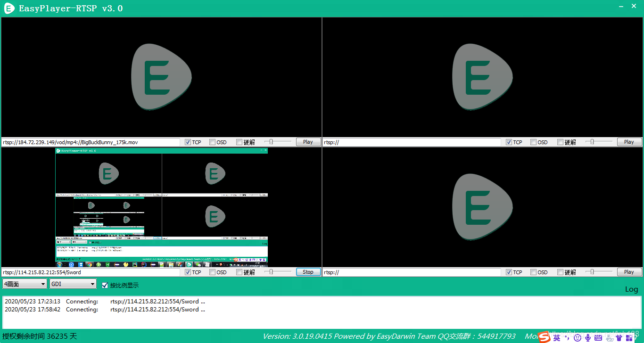Screen dimensions: 644x343
Task: Open the emoji smiley in the IME bar
Action: [x=578, y=337]
